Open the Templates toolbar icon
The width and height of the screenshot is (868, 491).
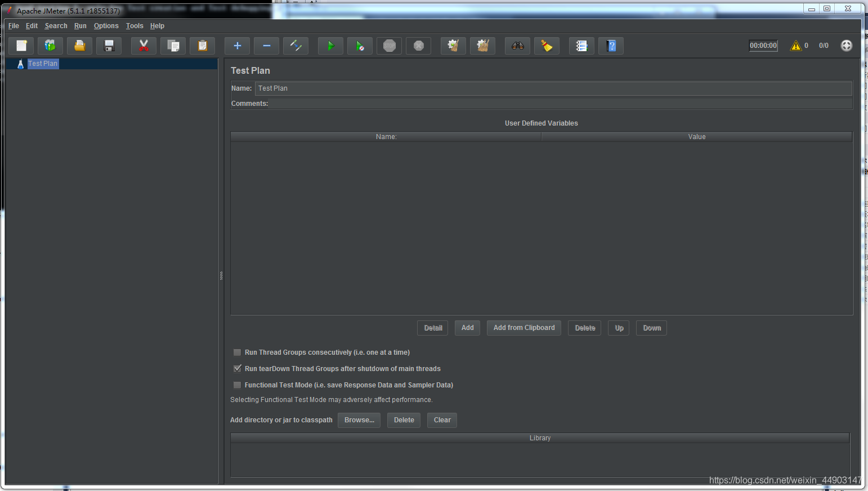[x=51, y=46]
